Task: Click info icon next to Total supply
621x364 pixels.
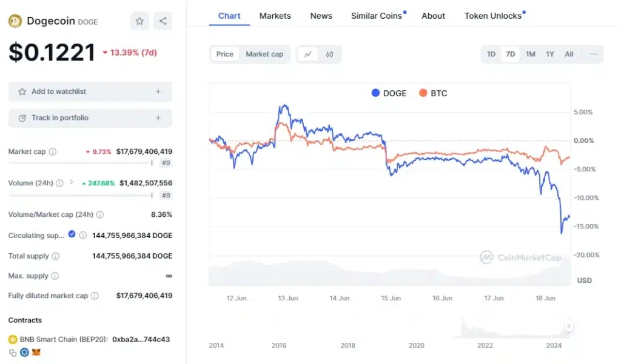Action: tap(55, 256)
